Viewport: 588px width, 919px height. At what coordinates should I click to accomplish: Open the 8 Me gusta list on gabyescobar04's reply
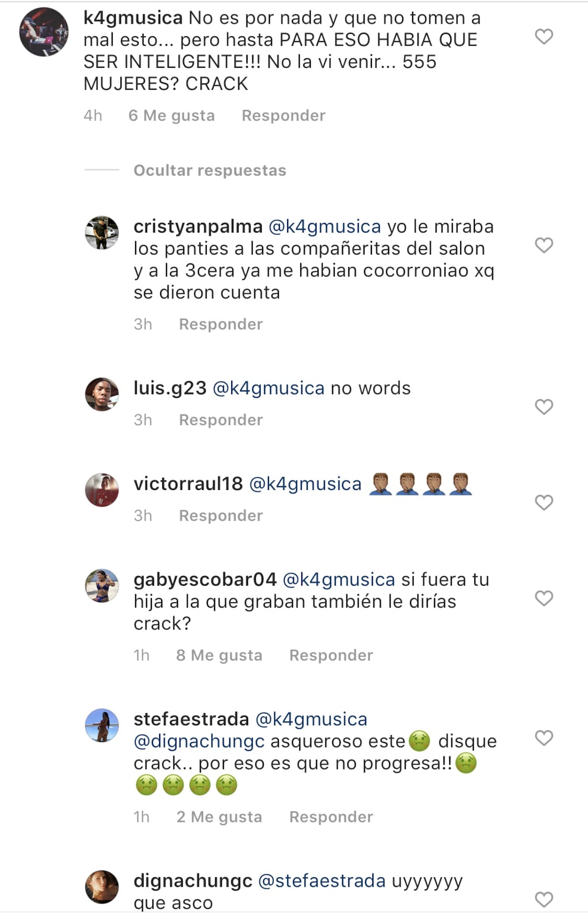tap(219, 655)
